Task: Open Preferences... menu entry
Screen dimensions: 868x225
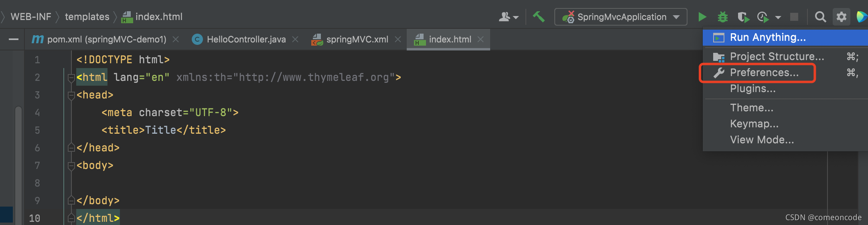Action: (785, 73)
